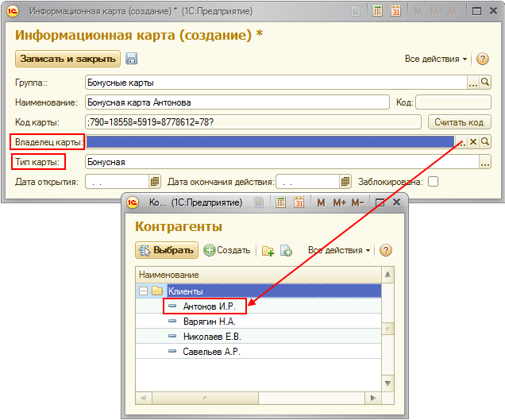Open the calculator in the main title bar
505x420 pixels.
pyautogui.click(x=376, y=12)
